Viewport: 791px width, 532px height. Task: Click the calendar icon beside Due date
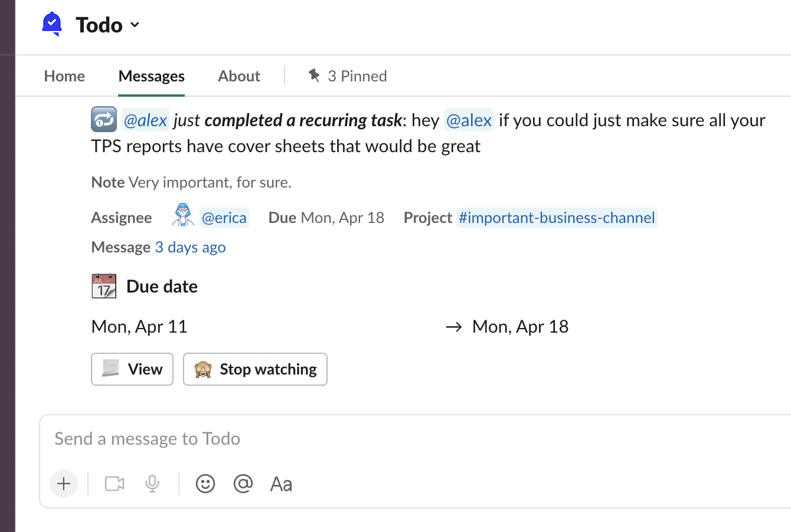click(x=104, y=286)
